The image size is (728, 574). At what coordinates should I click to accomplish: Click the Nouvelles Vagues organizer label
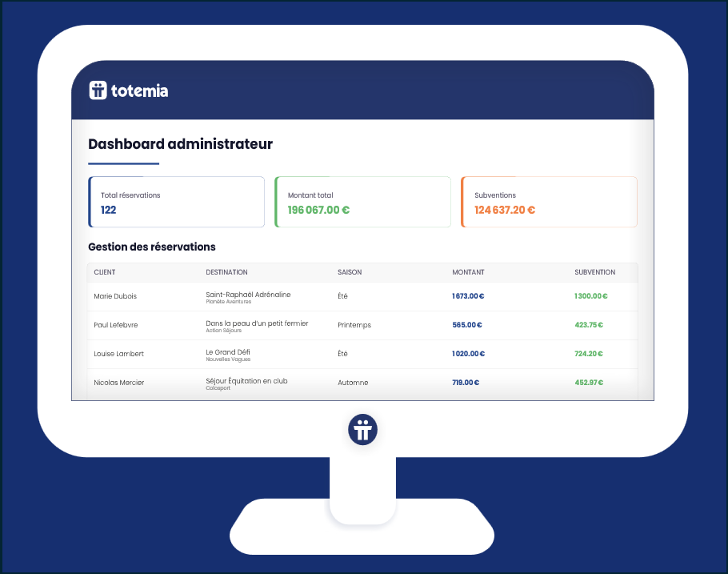(228, 359)
